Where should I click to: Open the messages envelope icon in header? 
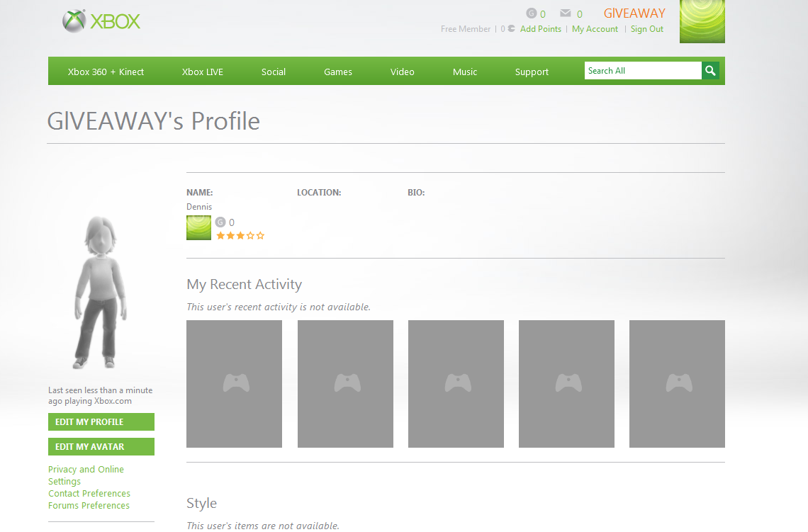[x=566, y=13]
